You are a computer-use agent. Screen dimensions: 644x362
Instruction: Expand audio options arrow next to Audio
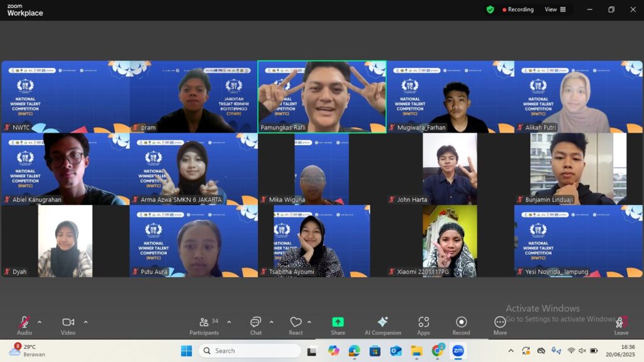pos(40,322)
